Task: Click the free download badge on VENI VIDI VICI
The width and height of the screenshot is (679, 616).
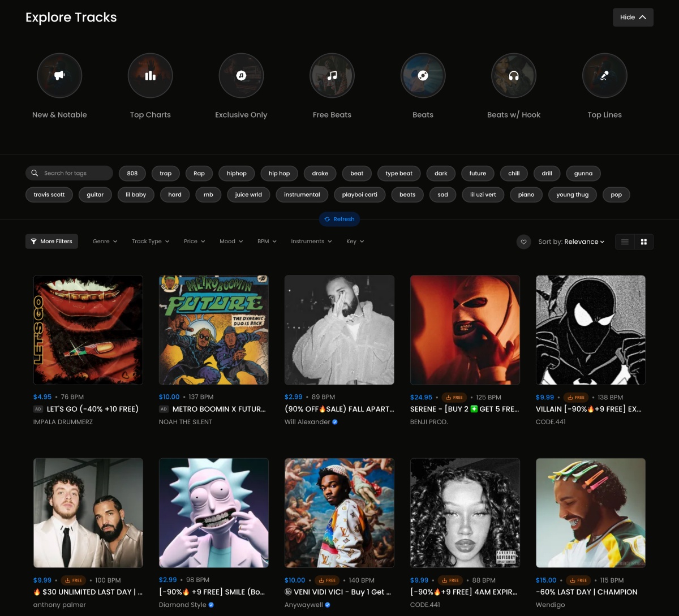Action: coord(327,580)
